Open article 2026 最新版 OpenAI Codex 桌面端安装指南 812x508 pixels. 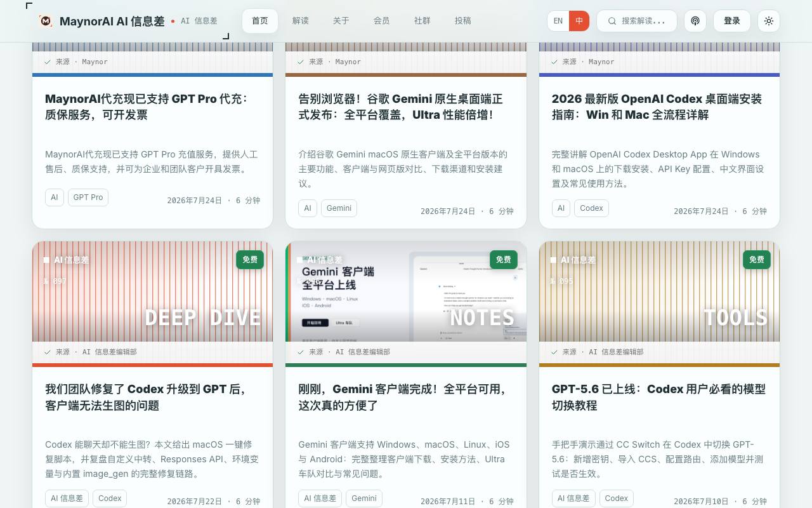pos(657,107)
